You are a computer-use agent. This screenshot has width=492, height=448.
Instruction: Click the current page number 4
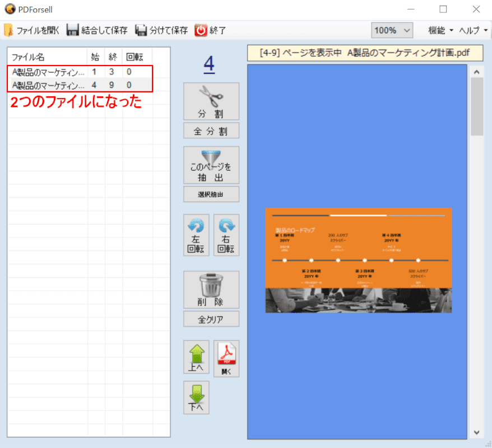coord(209,64)
